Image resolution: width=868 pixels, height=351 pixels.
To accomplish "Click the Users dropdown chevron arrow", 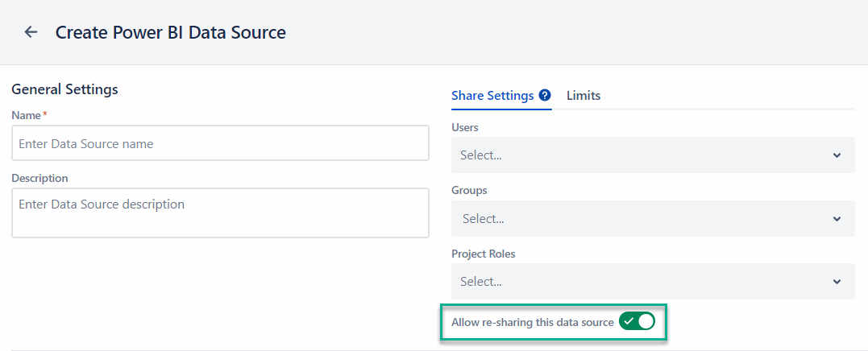I will click(x=837, y=155).
